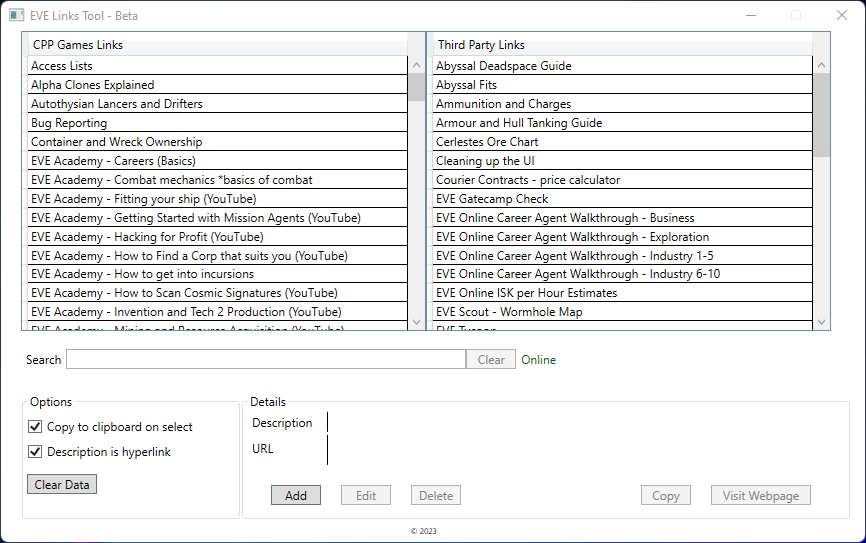This screenshot has height=543, width=866.
Task: Select Abyssal Fits entry
Action: [x=622, y=85]
